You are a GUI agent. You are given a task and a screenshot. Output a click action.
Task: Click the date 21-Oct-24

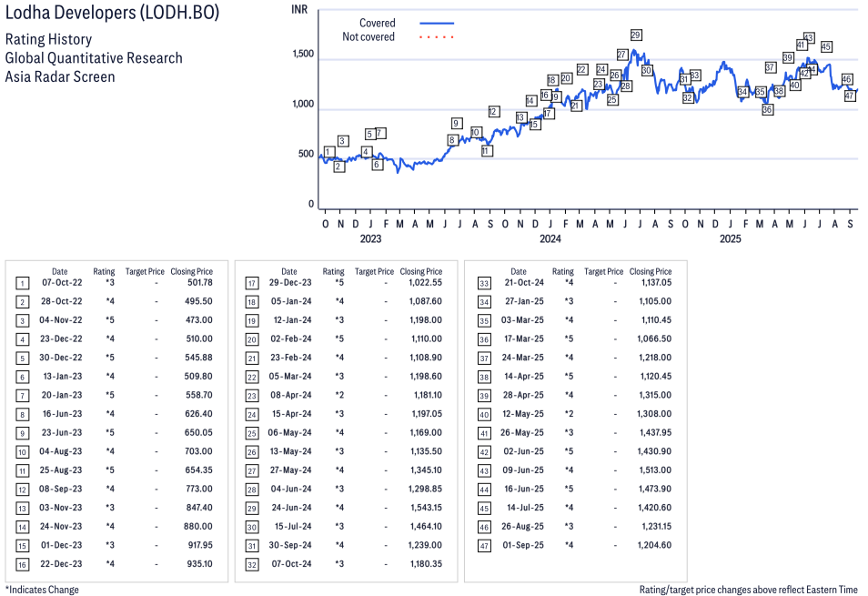(524, 283)
